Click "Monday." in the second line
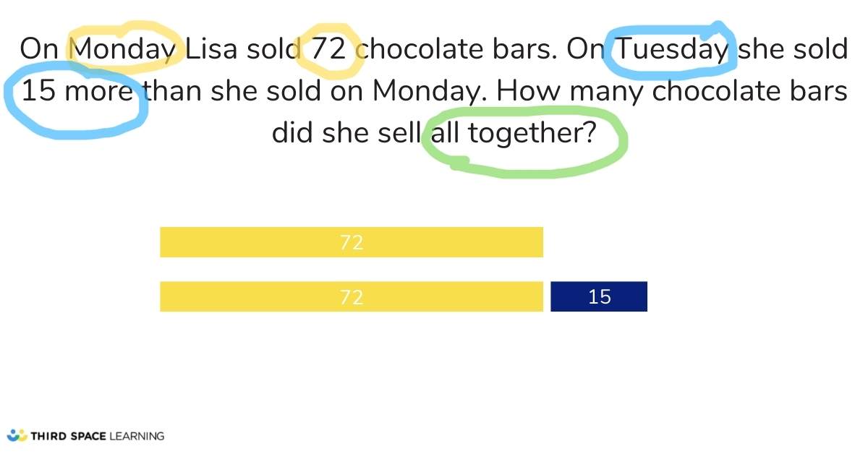Viewport: 868px width, 454px height. click(x=430, y=92)
